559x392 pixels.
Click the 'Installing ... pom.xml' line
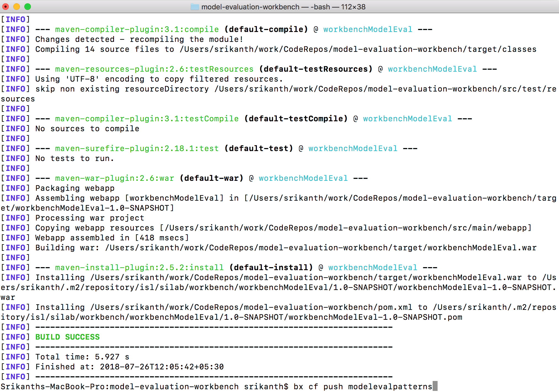pos(279,312)
